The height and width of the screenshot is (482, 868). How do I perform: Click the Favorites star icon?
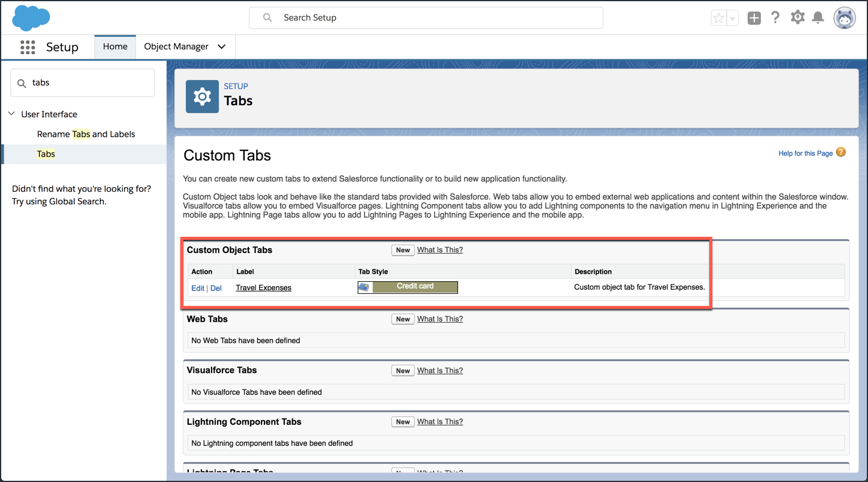[x=718, y=18]
